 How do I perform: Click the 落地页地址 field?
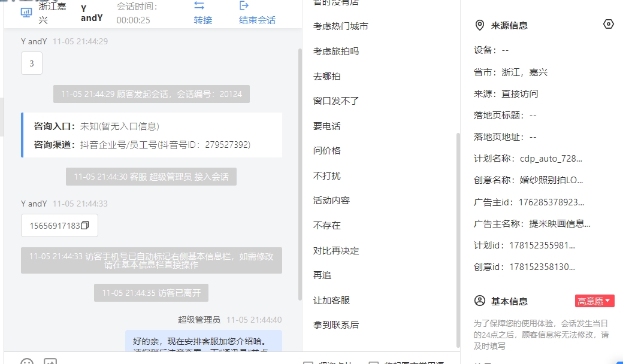tap(505, 137)
